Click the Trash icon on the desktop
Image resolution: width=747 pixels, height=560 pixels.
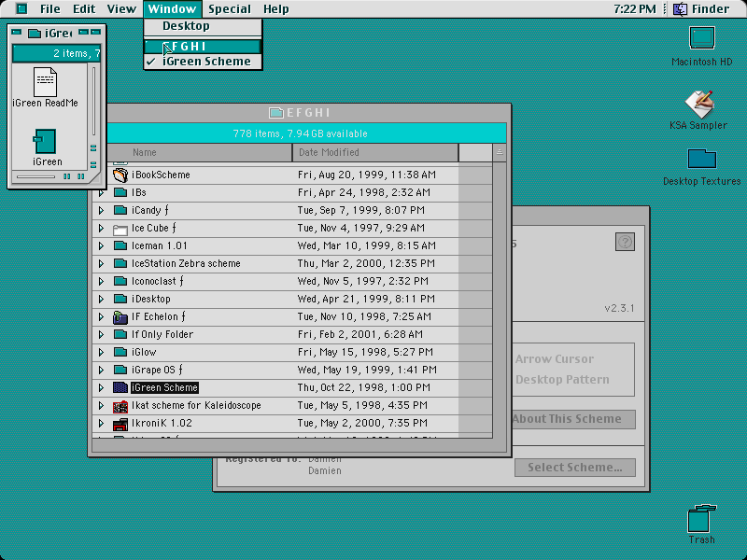coord(702,519)
